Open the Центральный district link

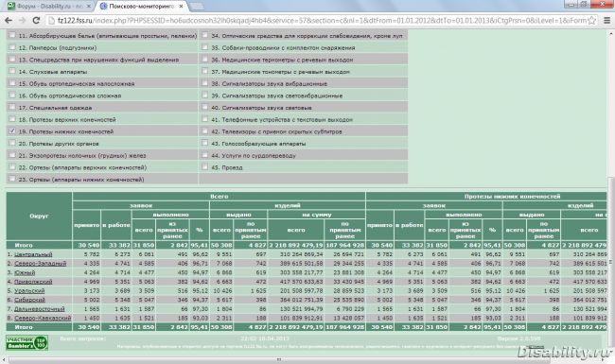(x=33, y=254)
